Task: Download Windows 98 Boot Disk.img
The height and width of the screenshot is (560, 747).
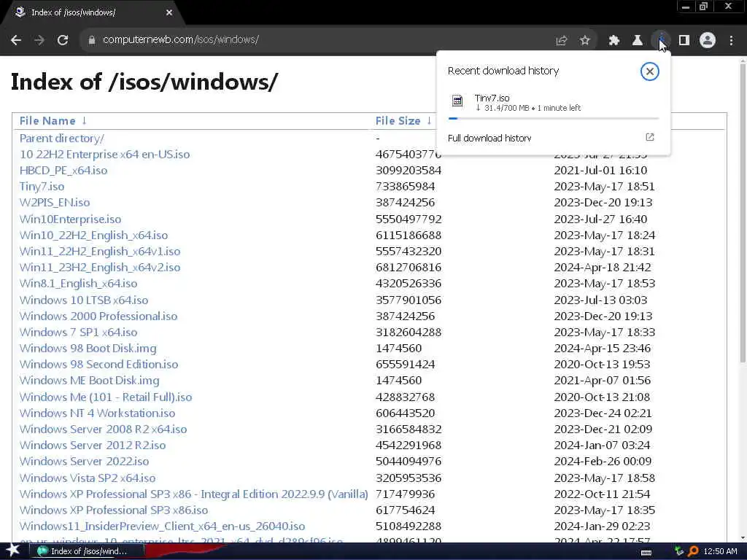Action: (x=88, y=349)
